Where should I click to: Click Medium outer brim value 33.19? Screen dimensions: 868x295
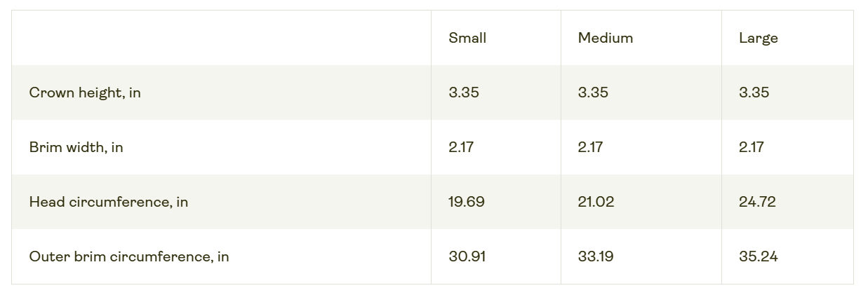[595, 256]
